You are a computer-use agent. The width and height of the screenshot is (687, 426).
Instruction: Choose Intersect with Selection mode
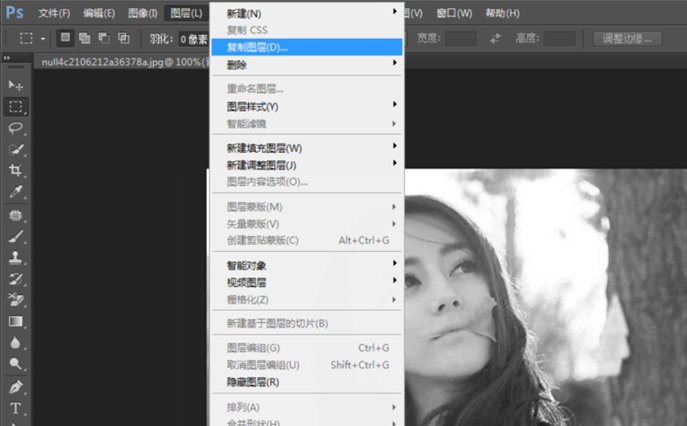coord(124,39)
